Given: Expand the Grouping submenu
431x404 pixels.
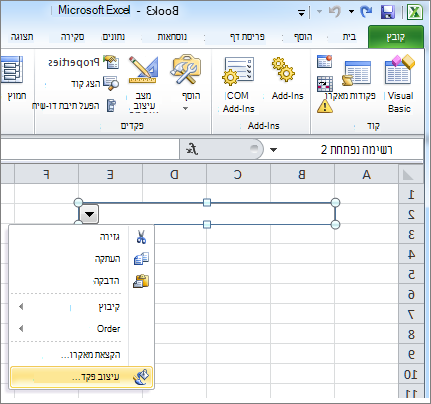Looking at the screenshot, I should 82,306.
